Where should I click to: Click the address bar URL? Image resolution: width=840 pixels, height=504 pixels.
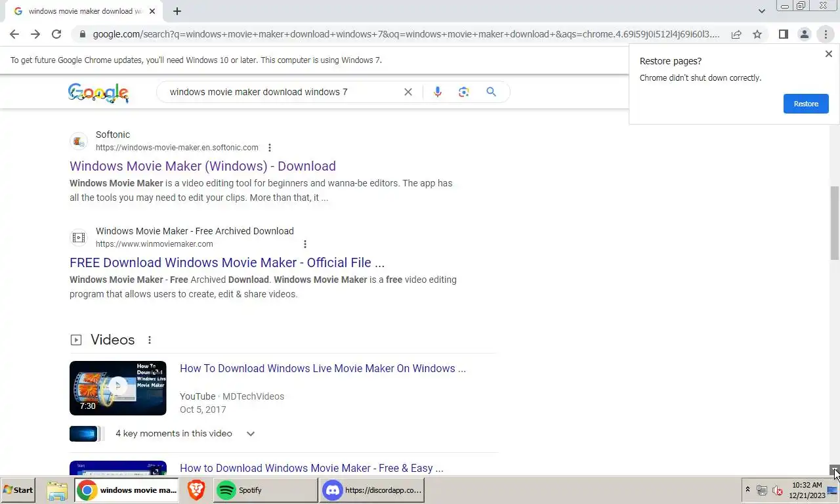[406, 34]
